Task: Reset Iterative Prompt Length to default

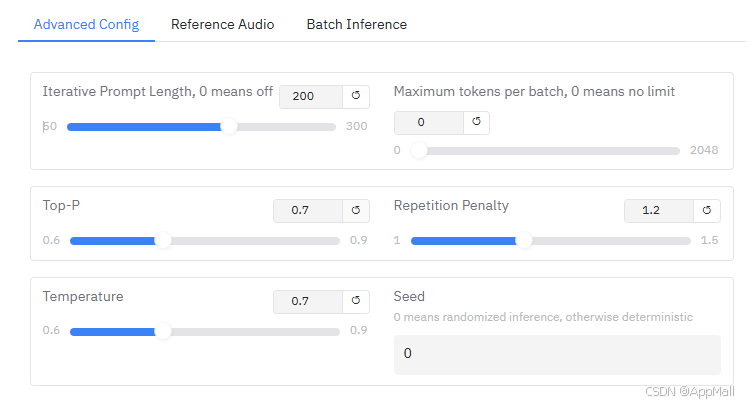Action: (x=356, y=97)
